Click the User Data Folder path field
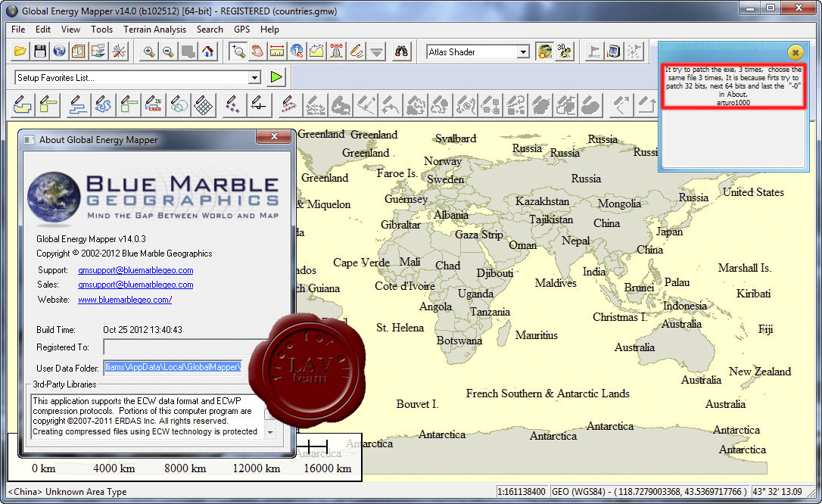Screen dimensions: 822x504 173,367
